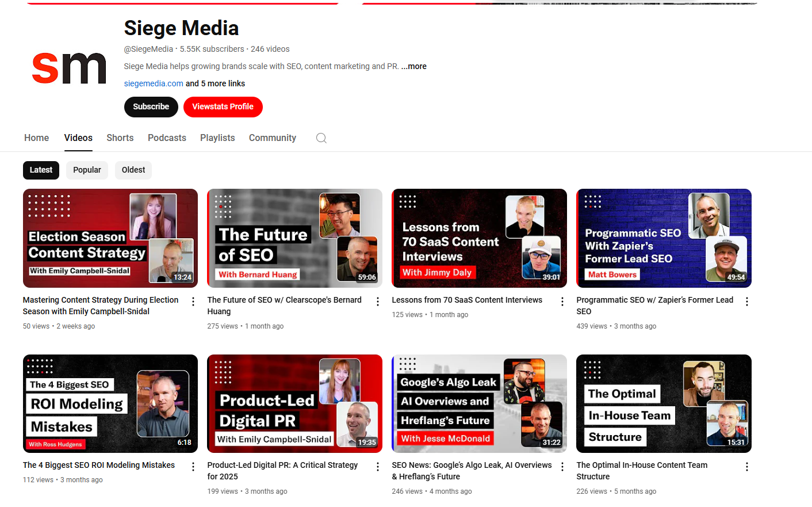Open options menu for ROI Modeling Mistakes video

pyautogui.click(x=193, y=467)
